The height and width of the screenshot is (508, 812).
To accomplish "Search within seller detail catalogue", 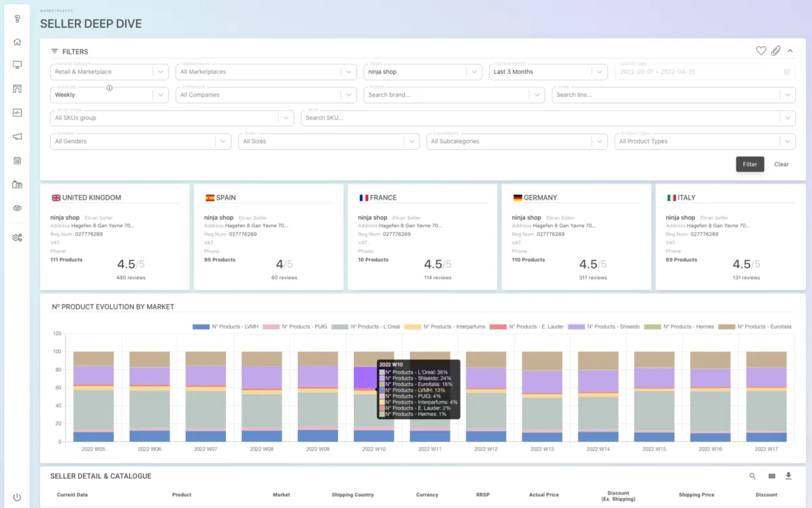I will coord(752,476).
